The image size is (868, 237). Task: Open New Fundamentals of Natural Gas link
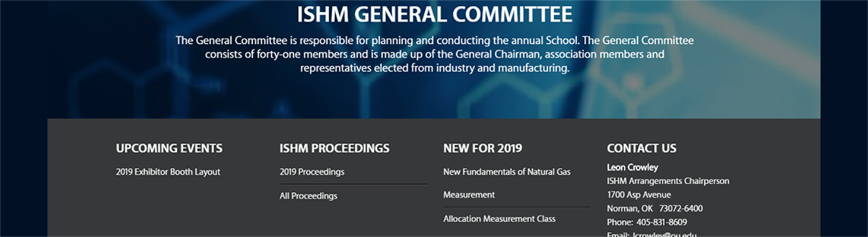click(x=507, y=172)
